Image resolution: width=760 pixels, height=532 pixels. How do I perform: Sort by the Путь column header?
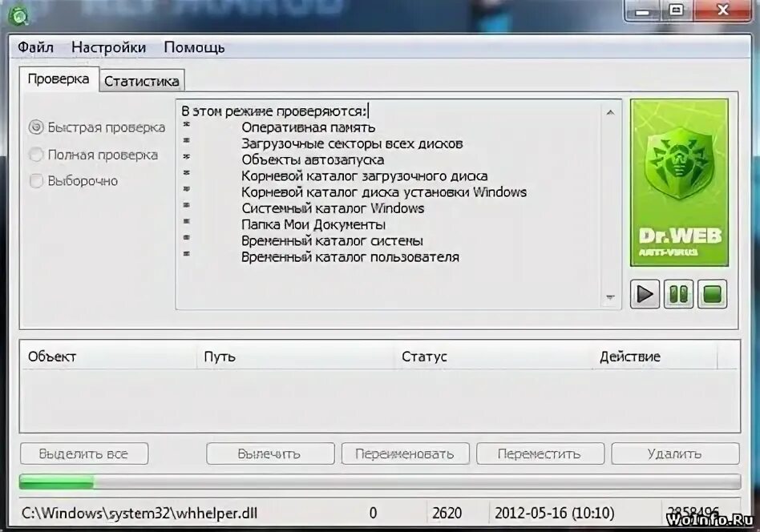click(296, 357)
